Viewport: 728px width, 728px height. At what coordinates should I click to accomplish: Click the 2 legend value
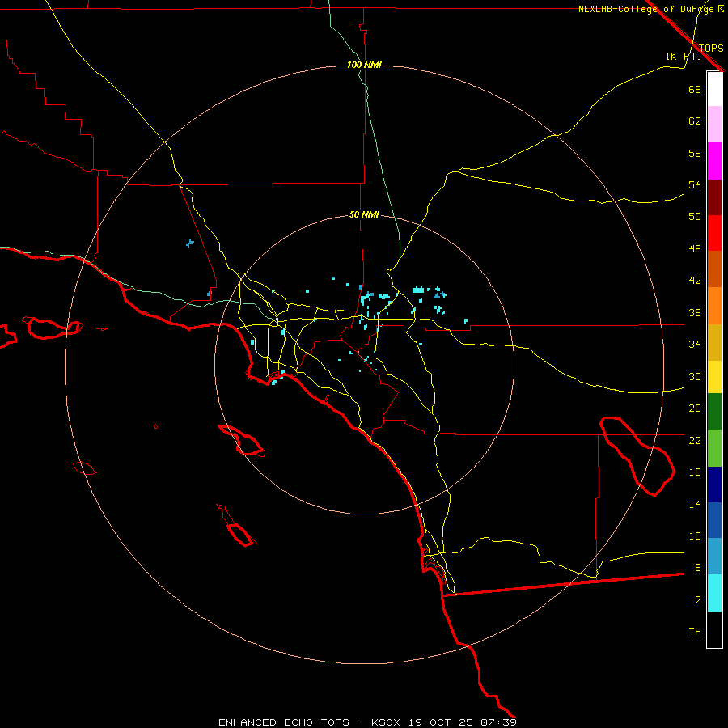(x=698, y=600)
